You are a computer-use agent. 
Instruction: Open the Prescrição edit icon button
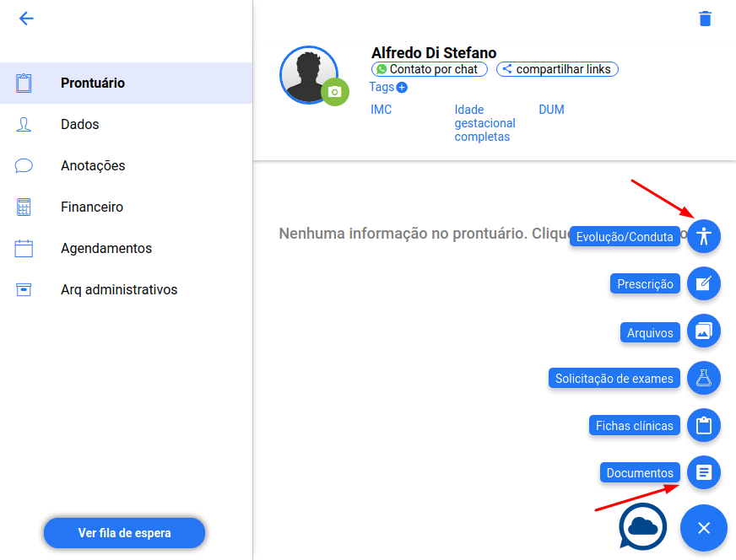coord(704,283)
